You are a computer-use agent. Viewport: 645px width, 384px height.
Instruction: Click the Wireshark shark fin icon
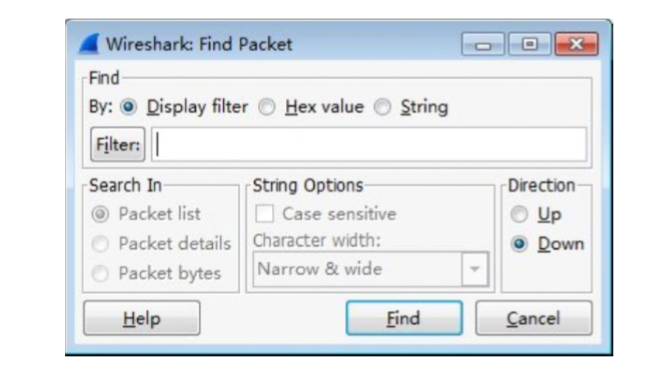pos(89,44)
